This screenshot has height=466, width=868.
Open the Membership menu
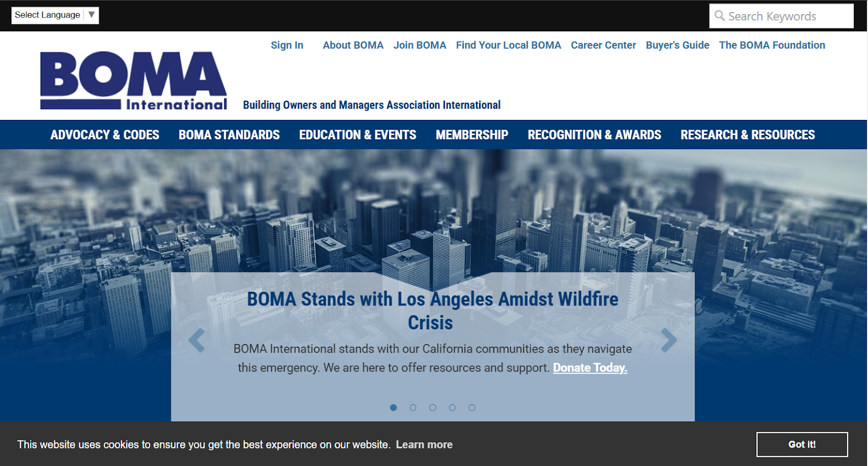coord(472,135)
